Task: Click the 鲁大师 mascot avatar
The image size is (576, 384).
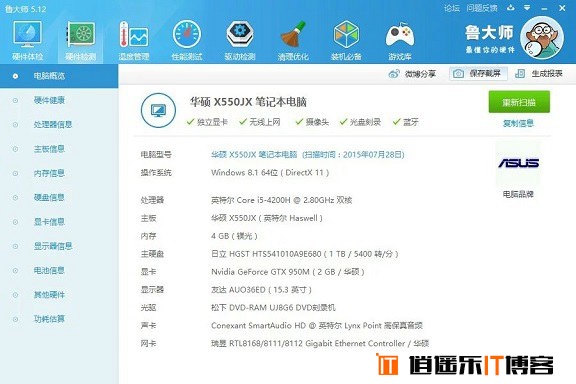Action: [x=542, y=37]
